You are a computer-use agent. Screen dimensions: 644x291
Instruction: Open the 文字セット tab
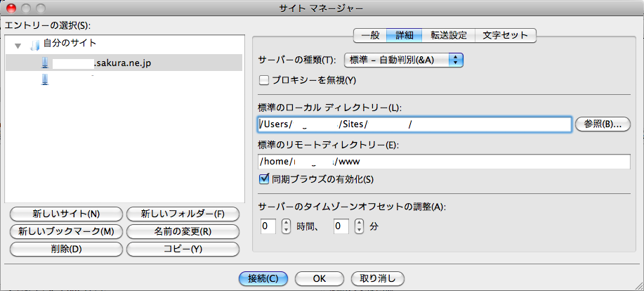506,34
